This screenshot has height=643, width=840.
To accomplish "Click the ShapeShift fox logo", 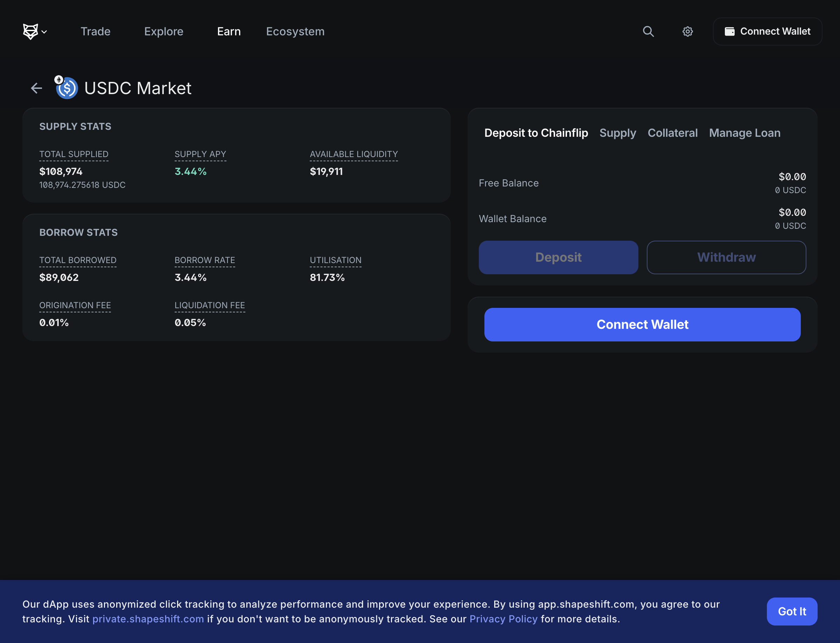I will (x=30, y=31).
